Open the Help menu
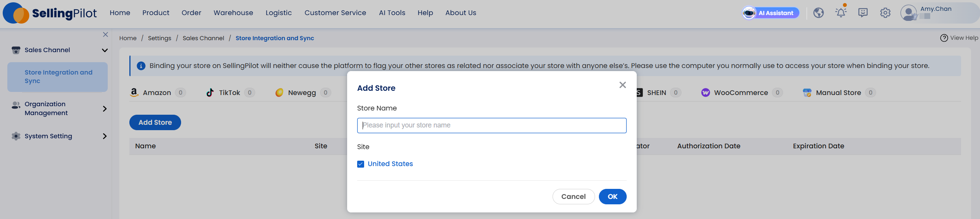Viewport: 980px width, 219px height. click(425, 13)
